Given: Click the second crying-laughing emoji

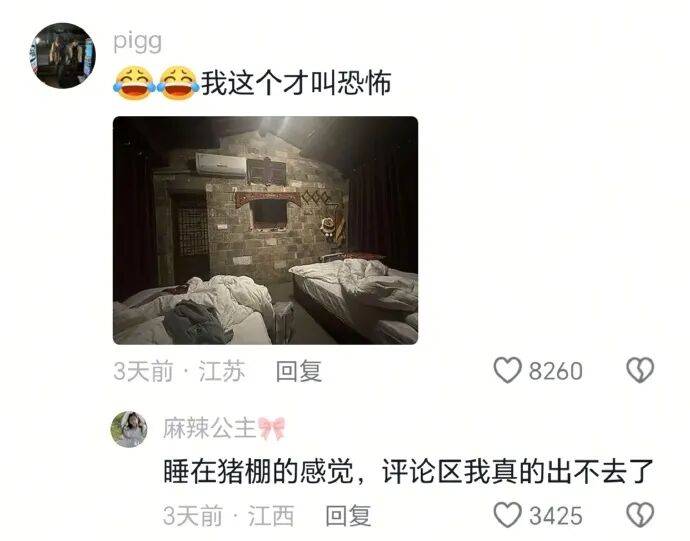Looking at the screenshot, I should pos(178,83).
